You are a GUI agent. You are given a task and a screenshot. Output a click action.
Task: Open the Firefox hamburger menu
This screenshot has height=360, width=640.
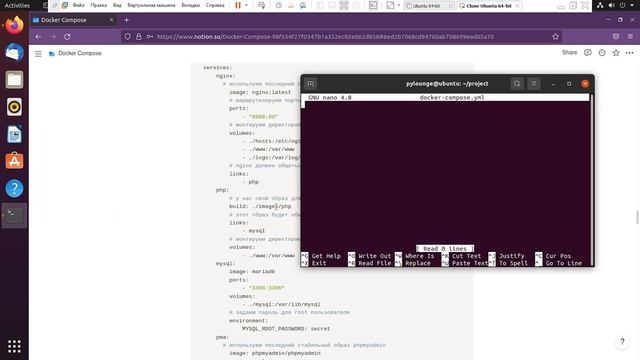[630, 36]
